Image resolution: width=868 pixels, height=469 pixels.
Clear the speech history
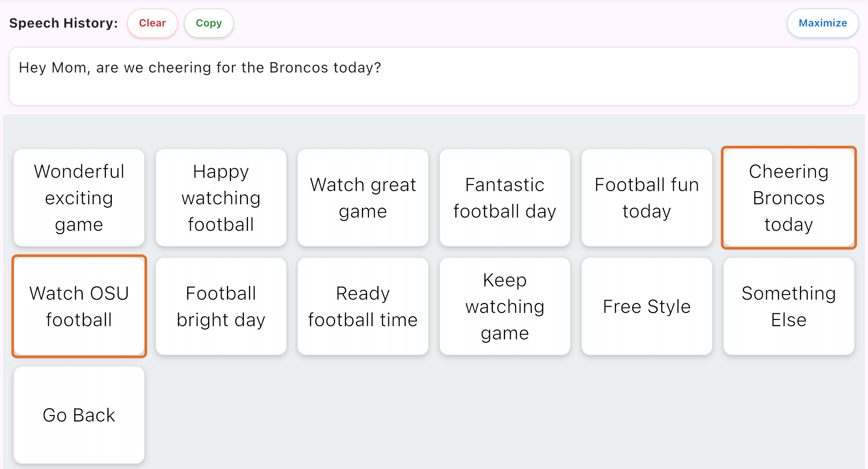[x=152, y=23]
